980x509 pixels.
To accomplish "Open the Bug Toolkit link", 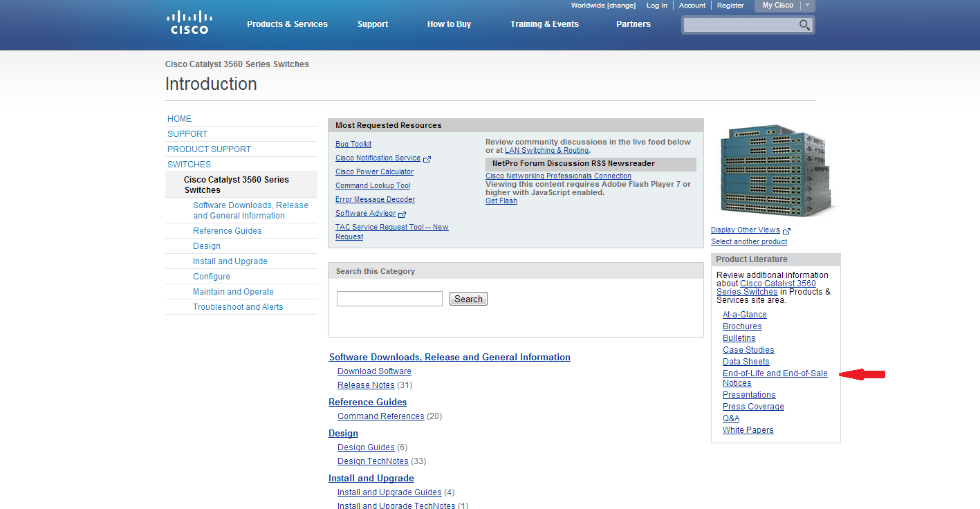I will pyautogui.click(x=353, y=144).
